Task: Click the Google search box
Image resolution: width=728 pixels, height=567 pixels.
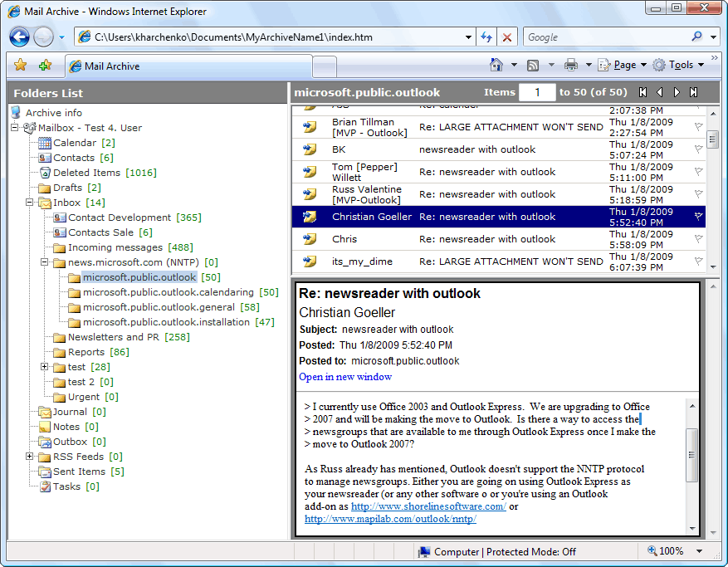Action: (607, 37)
